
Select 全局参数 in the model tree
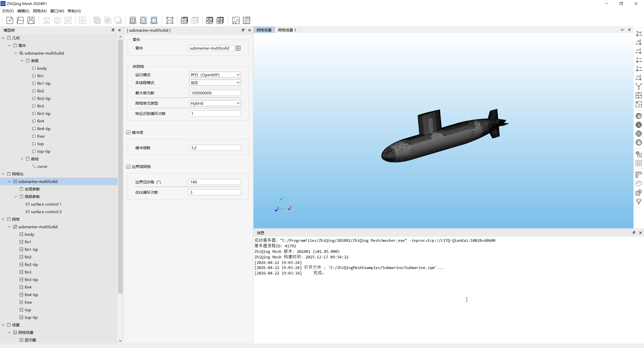32,189
